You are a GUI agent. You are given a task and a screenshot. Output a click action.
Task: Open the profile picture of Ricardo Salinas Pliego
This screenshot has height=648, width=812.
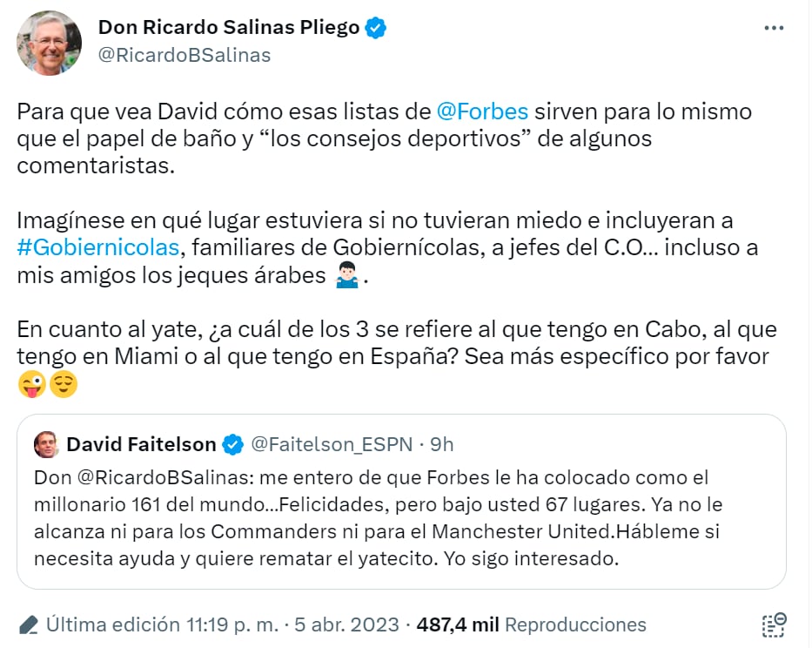[x=49, y=42]
